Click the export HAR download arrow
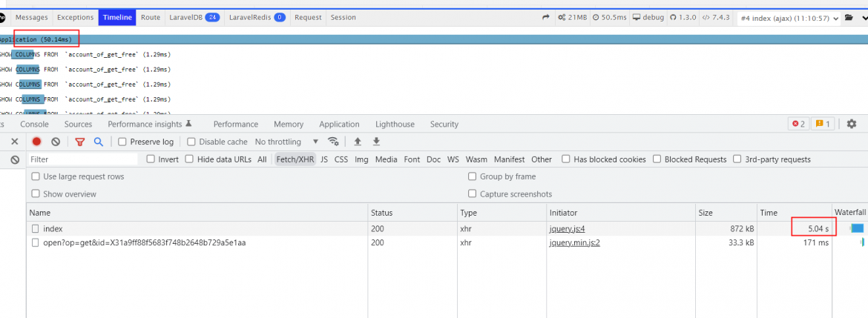Screen dimensions: 868x318 pyautogui.click(x=376, y=142)
